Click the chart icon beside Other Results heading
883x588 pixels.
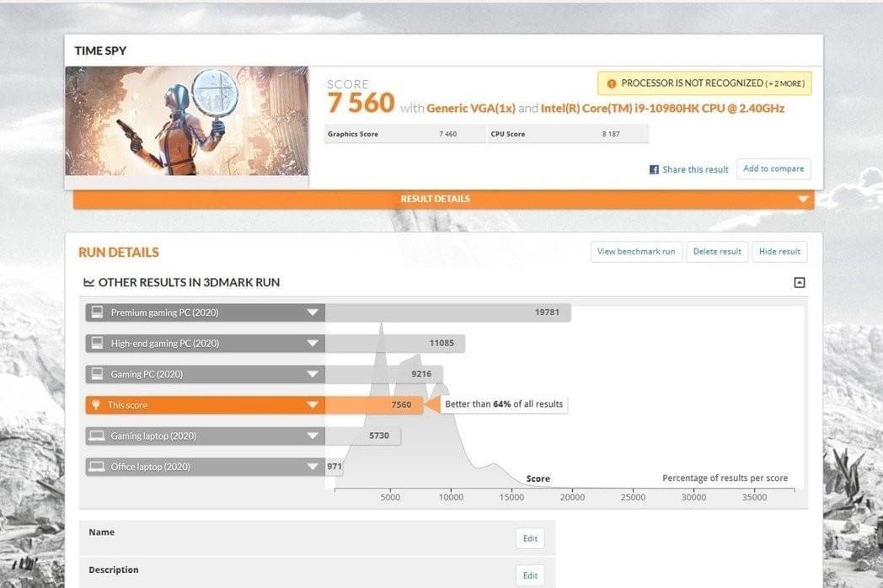pyautogui.click(x=88, y=283)
